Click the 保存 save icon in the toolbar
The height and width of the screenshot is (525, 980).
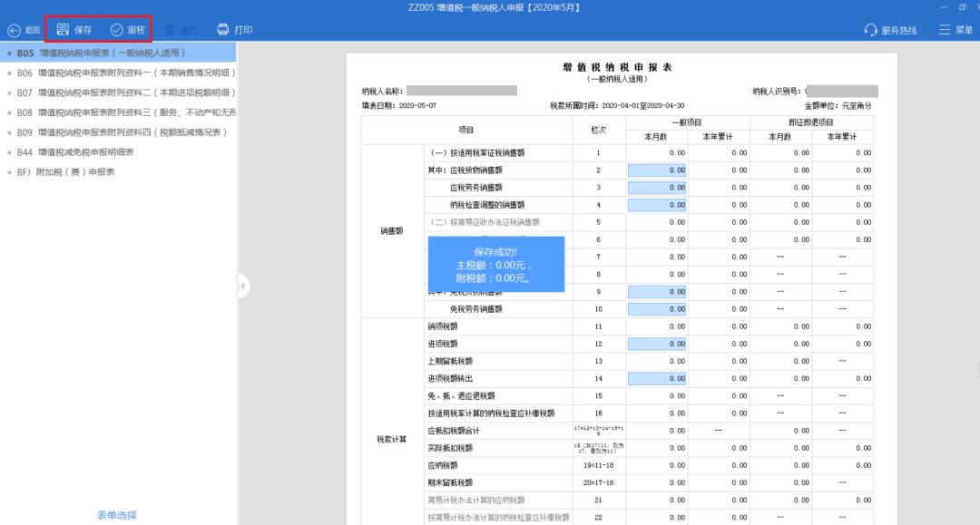pyautogui.click(x=64, y=28)
